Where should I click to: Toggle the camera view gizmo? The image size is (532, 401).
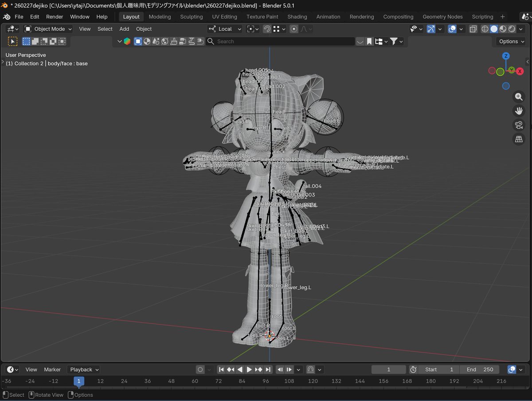coord(519,125)
